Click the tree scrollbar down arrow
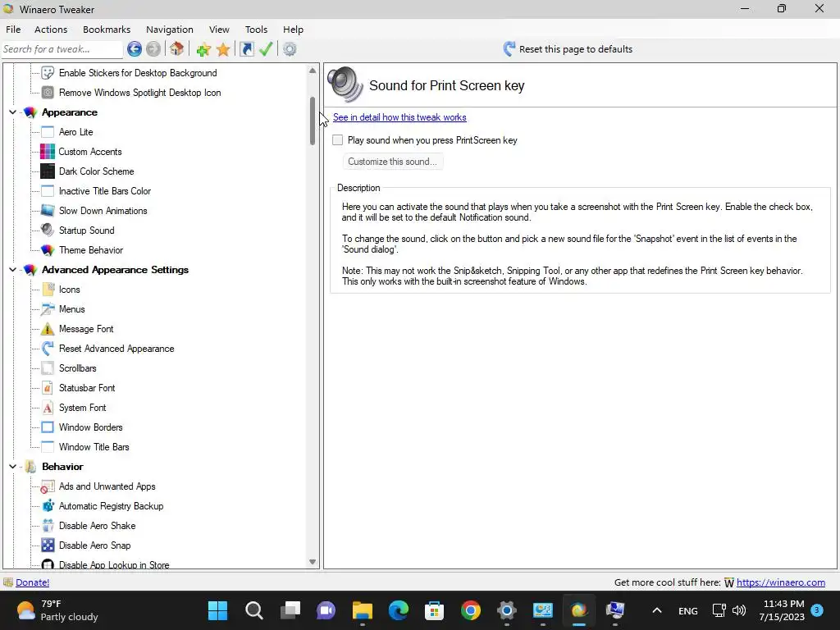This screenshot has width=840, height=630. [313, 562]
